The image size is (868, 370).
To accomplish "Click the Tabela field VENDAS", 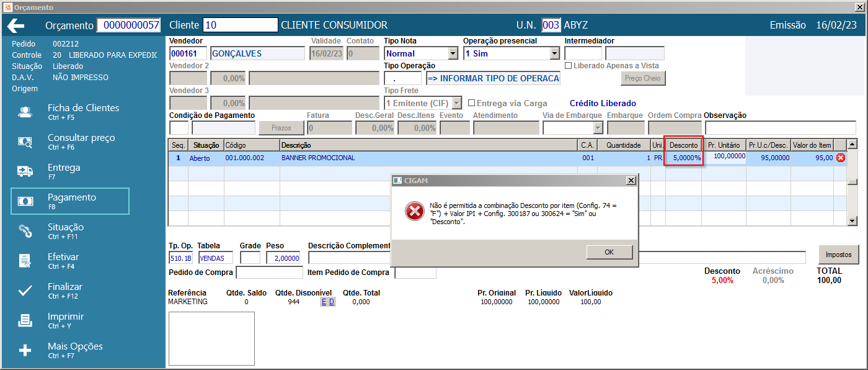I will (216, 258).
